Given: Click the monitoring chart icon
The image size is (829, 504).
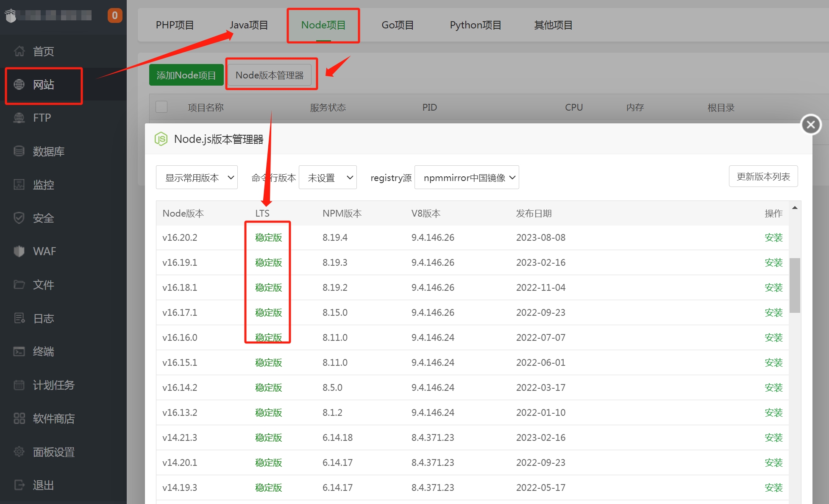Looking at the screenshot, I should (x=19, y=185).
